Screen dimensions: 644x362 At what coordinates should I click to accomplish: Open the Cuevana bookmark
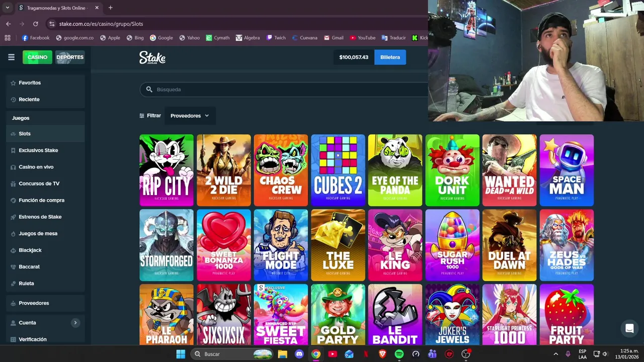point(304,38)
